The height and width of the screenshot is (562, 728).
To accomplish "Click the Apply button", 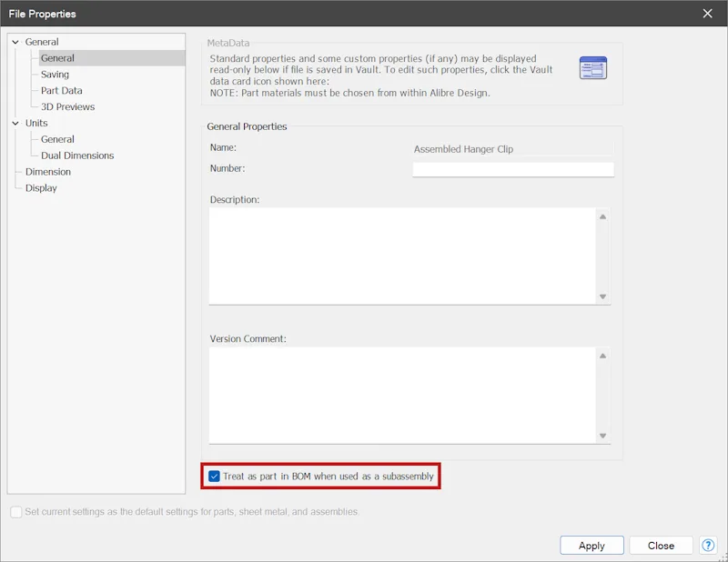I will point(591,546).
